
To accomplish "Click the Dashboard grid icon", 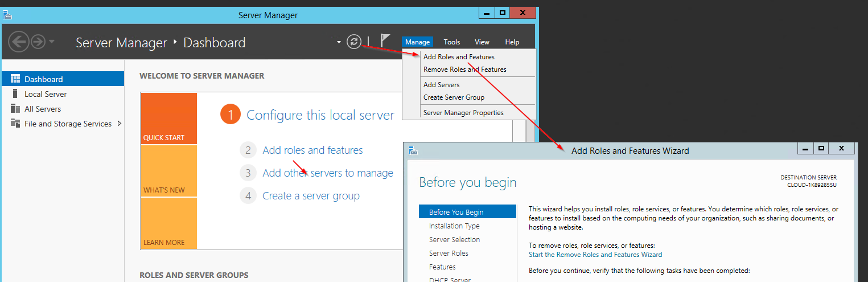I will click(x=15, y=79).
